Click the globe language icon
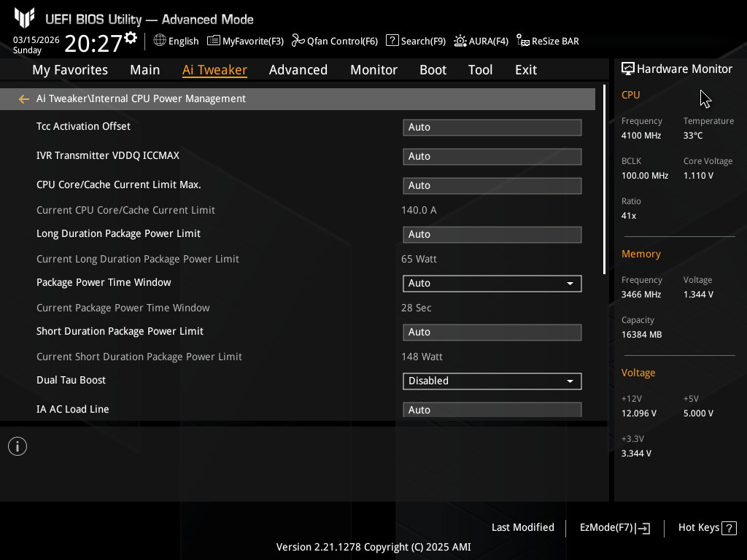The height and width of the screenshot is (560, 747). pyautogui.click(x=160, y=41)
